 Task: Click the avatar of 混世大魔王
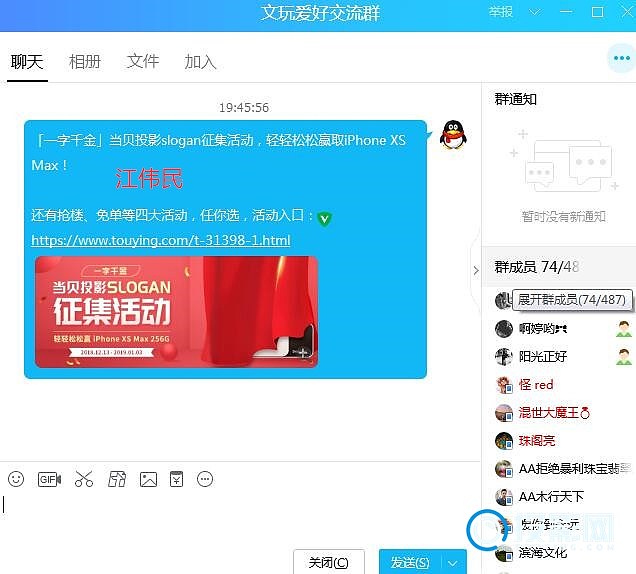504,413
